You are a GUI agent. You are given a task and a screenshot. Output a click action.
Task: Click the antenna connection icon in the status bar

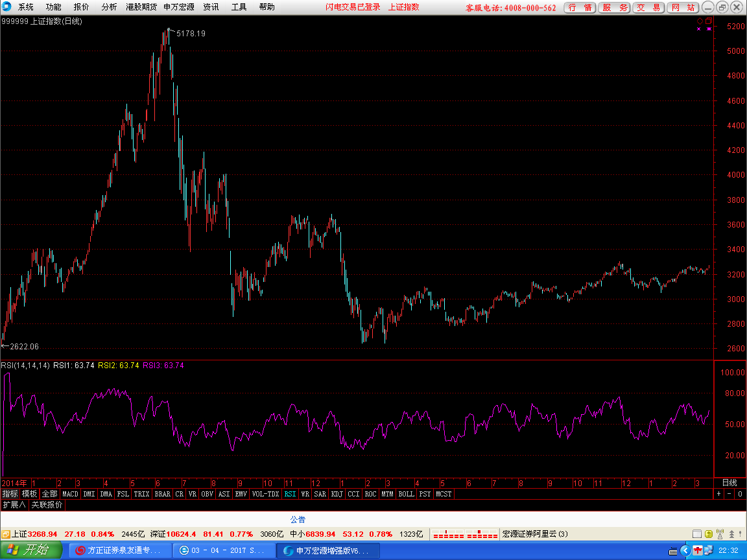click(720, 534)
